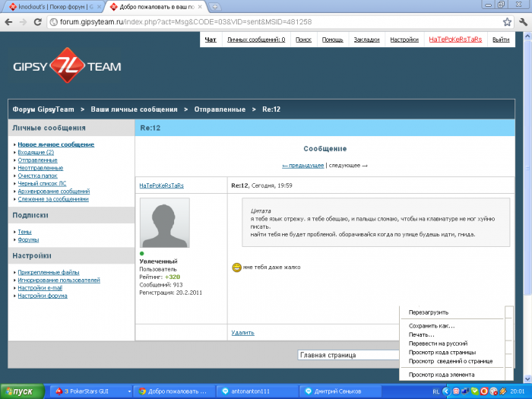Click the laughing smiley emoticon

click(236, 268)
